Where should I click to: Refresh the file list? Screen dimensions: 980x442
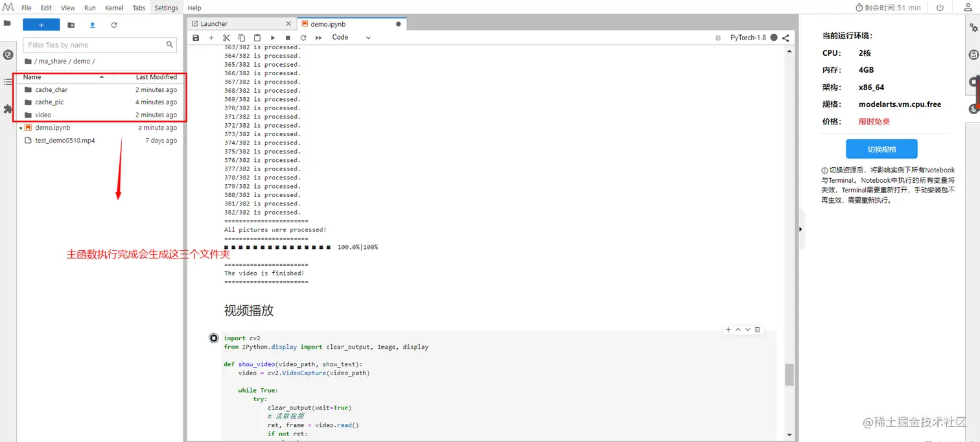pyautogui.click(x=114, y=25)
